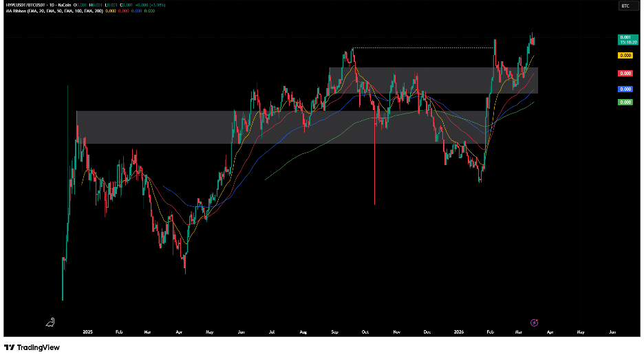Viewport: 644px width, 359px height.
Task: Click the small chart mascot icon above the timeline
Action: pyautogui.click(x=50, y=322)
